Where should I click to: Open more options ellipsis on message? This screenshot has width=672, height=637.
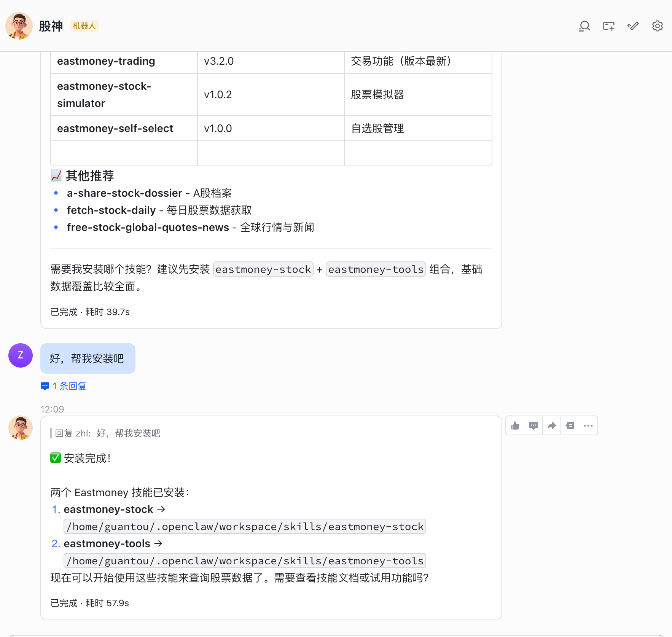pyautogui.click(x=588, y=425)
